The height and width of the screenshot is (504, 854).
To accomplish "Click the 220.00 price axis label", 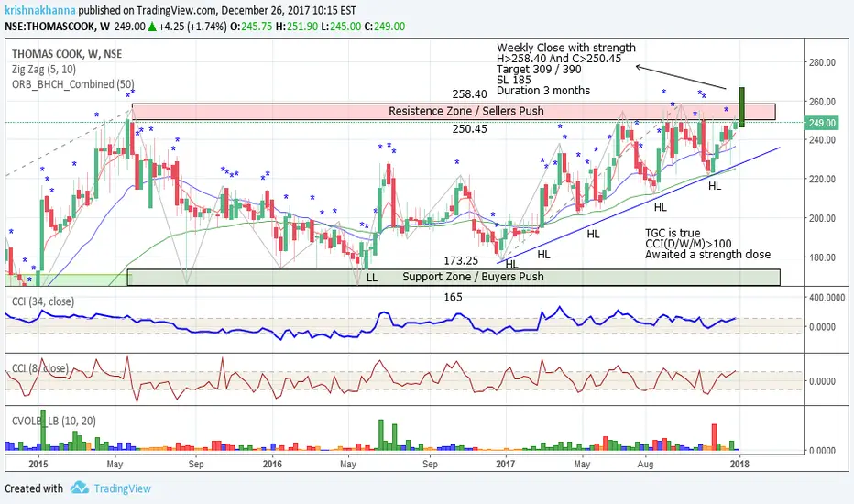I will (x=822, y=180).
